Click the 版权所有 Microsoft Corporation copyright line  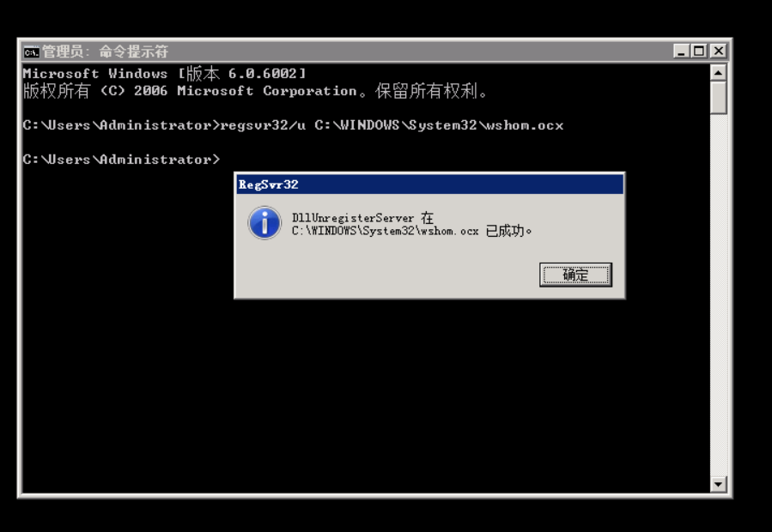click(x=254, y=91)
